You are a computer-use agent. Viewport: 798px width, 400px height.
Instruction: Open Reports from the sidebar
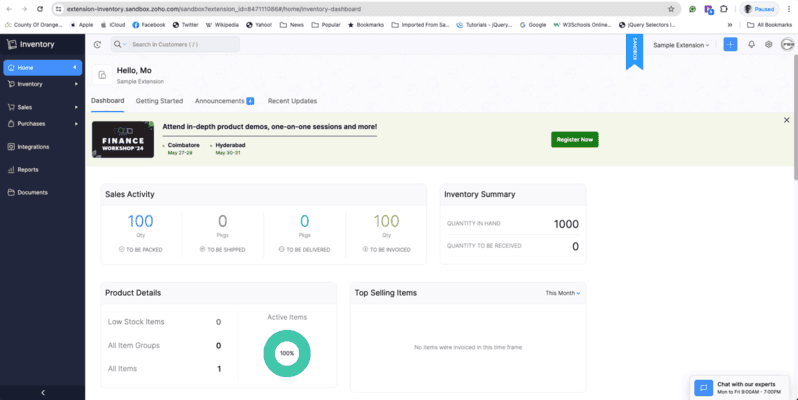[28, 169]
